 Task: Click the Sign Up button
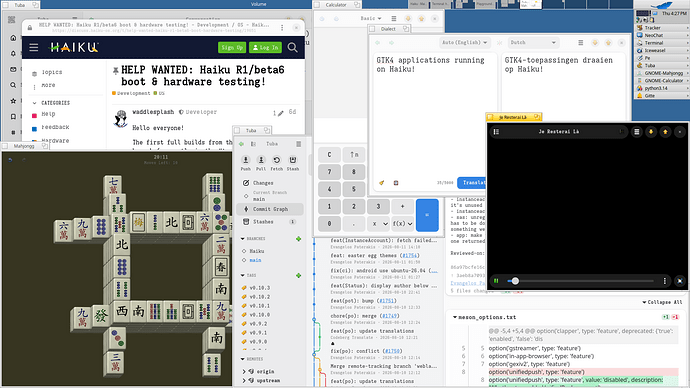click(232, 48)
